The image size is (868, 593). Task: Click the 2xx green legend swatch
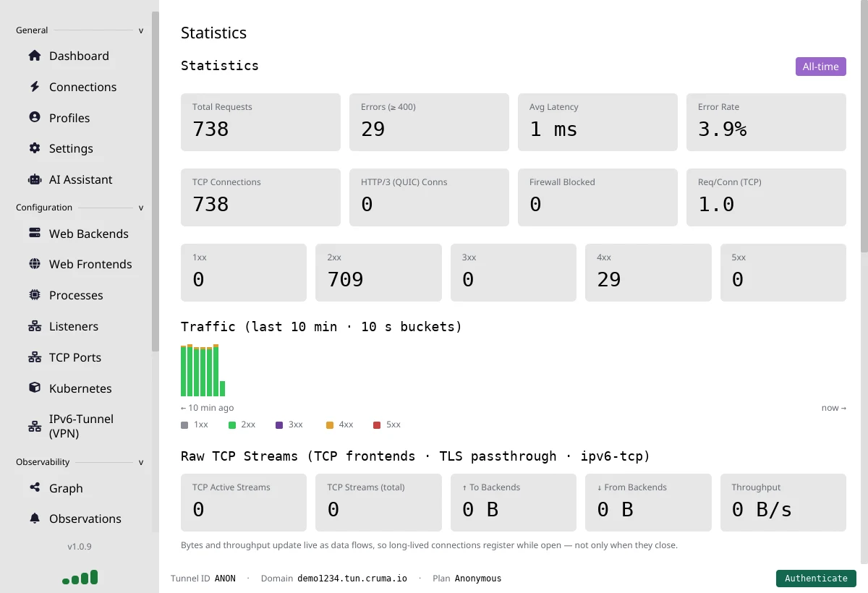[x=232, y=425]
